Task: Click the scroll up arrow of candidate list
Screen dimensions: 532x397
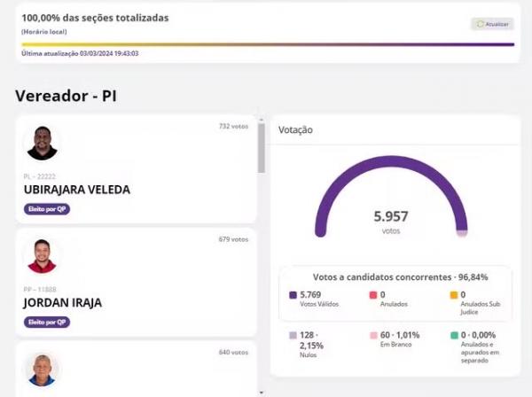Action: click(262, 120)
